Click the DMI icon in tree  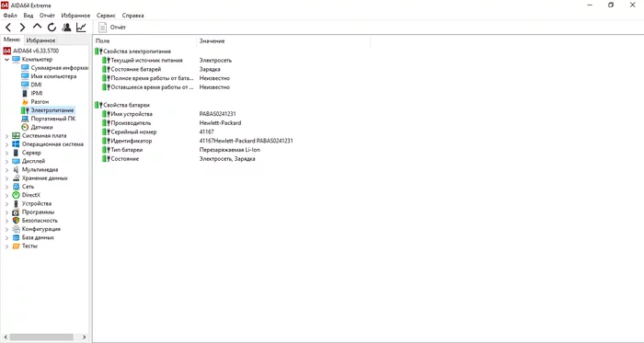tap(25, 85)
